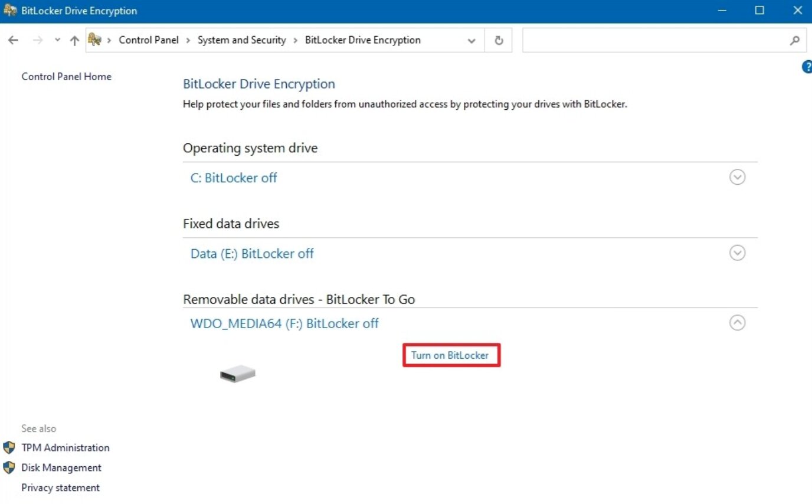Screen dimensions: 812x504
Task: Click WDO_MEDIA64 (F:) BitLocker off entry
Action: (284, 323)
